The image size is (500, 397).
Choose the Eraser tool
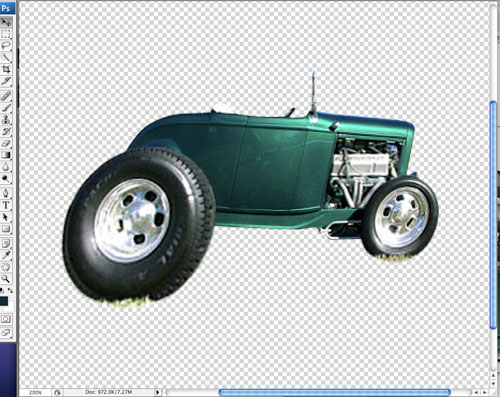click(x=6, y=143)
